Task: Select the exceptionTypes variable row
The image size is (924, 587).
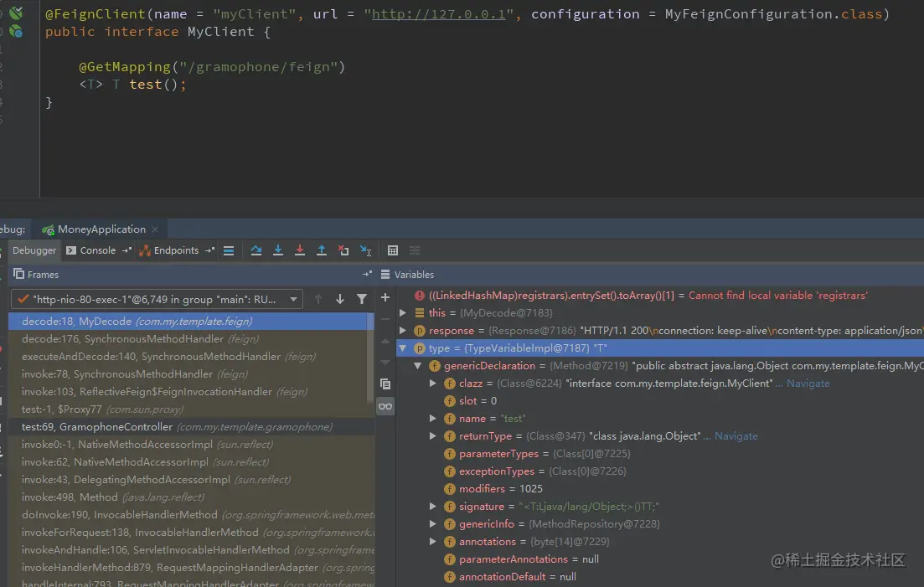Action: tap(660, 471)
